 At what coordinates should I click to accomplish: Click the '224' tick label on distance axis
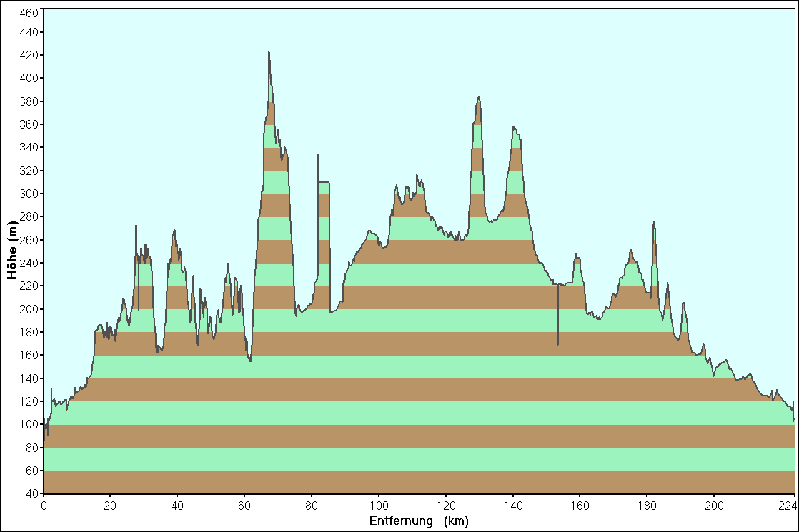tap(787, 506)
